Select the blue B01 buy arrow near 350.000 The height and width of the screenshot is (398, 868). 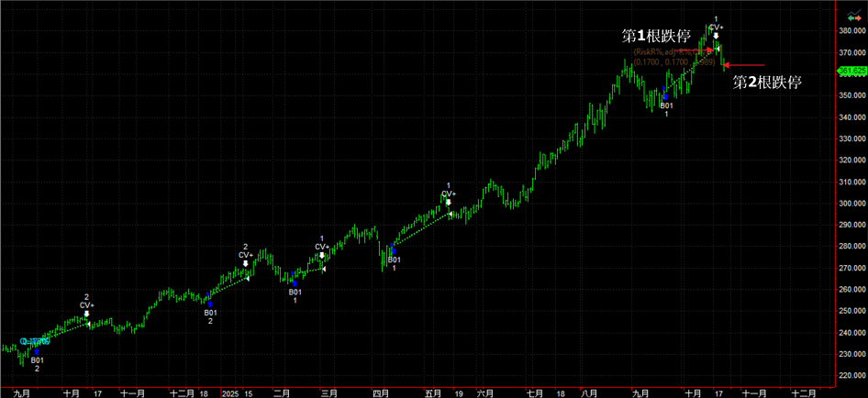click(666, 96)
